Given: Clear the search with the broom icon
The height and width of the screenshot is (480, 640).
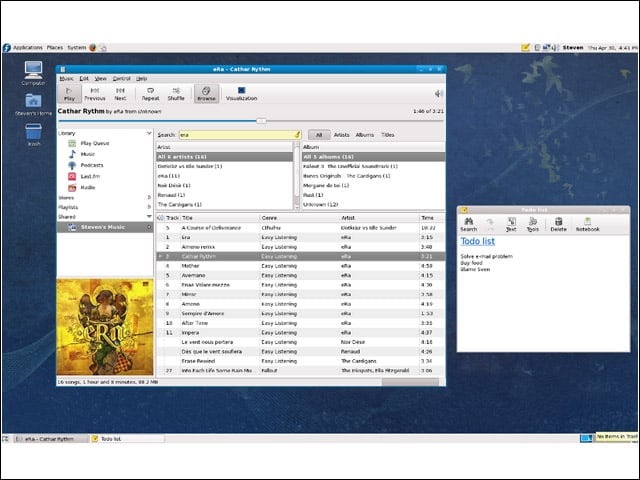Looking at the screenshot, I should (297, 135).
